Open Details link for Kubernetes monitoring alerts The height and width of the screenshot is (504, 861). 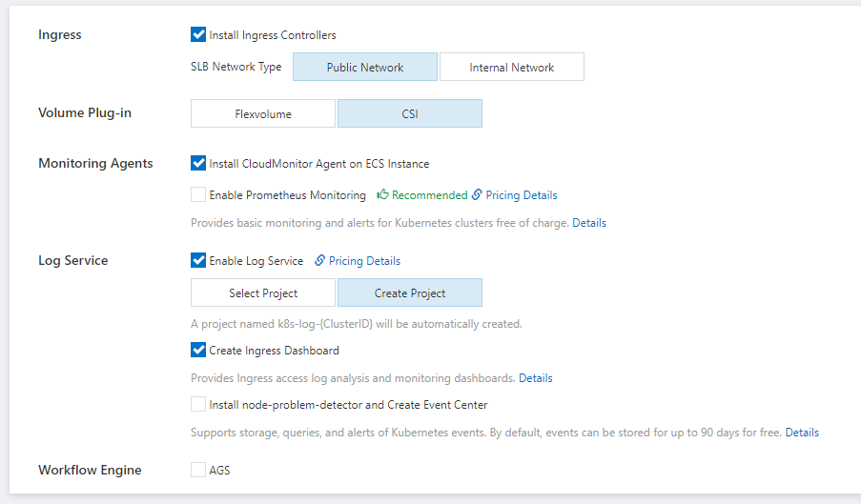pos(589,223)
